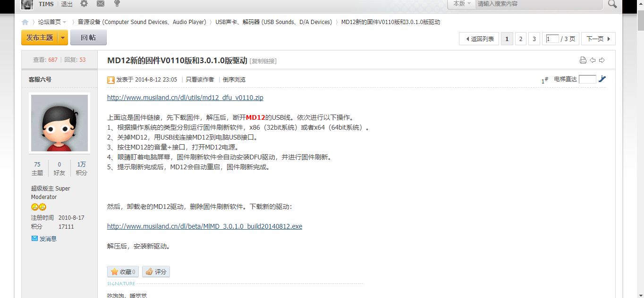Toggle 只看该作者 filter
Viewport: 644px width, 298px height.
coord(199,79)
